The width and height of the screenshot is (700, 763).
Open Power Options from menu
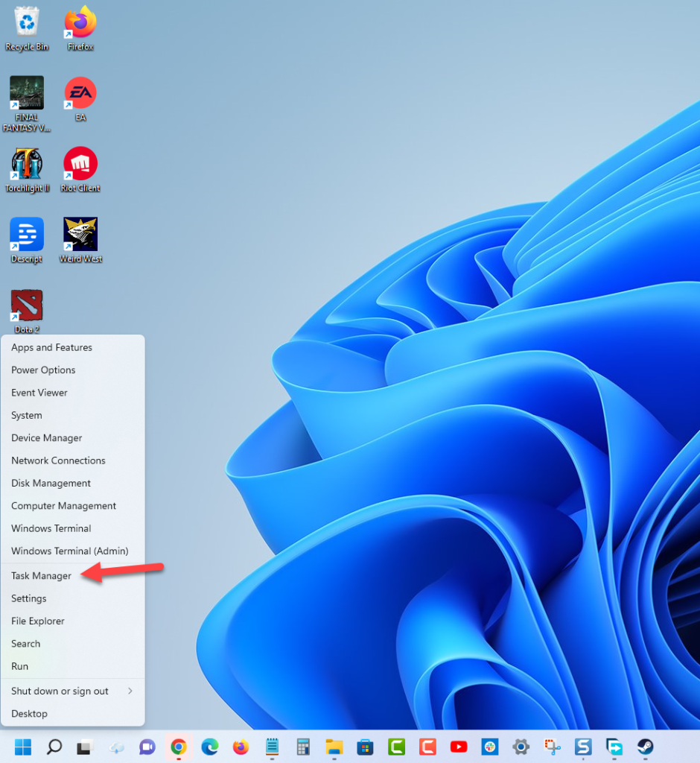pyautogui.click(x=73, y=370)
